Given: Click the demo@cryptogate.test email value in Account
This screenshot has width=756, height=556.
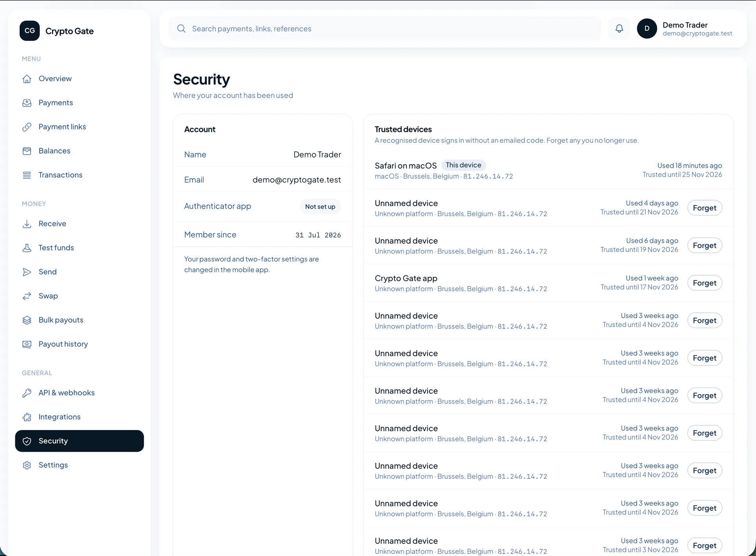Looking at the screenshot, I should point(296,180).
